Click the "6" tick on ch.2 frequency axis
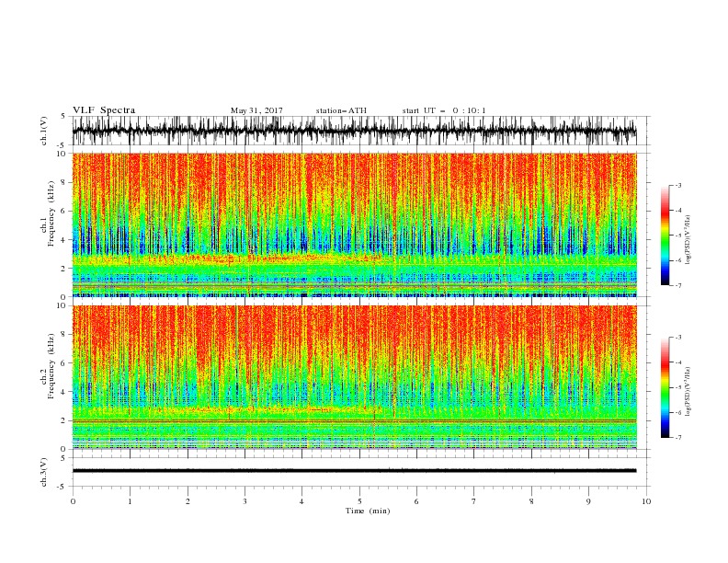 coord(63,363)
